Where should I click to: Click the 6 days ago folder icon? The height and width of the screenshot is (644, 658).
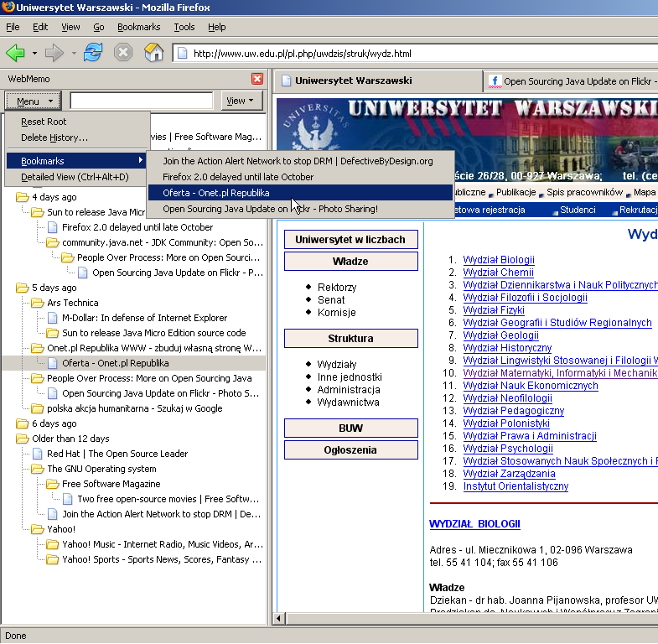[22, 423]
